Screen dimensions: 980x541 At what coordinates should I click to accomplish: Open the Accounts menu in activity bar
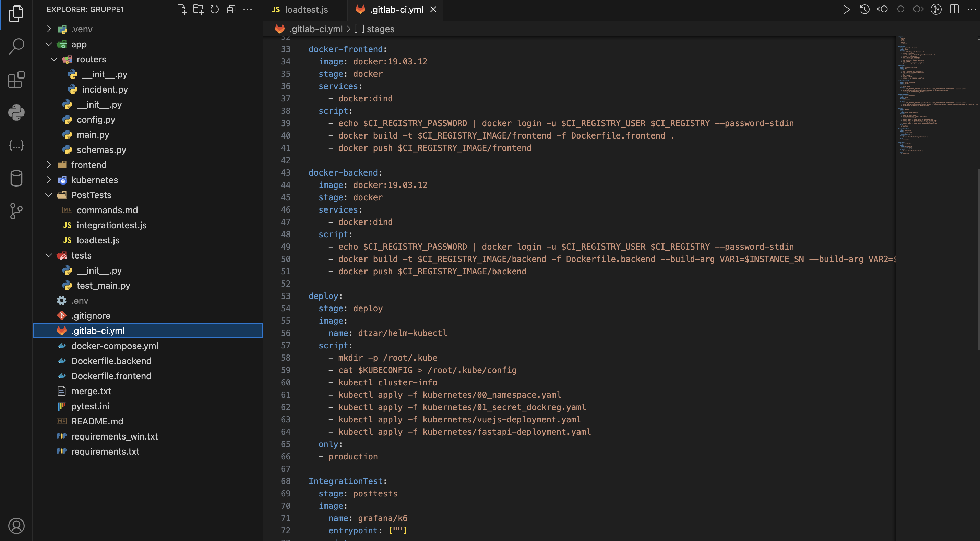pyautogui.click(x=16, y=526)
